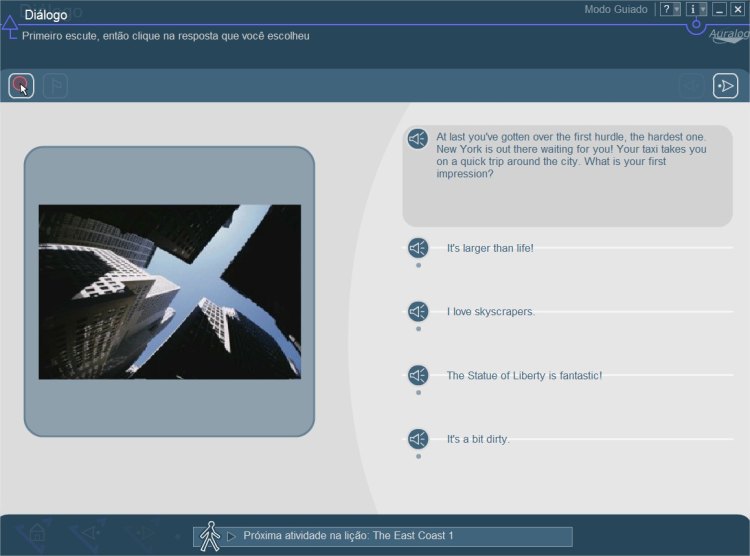Open the info "i" dropdown
Screen dimensions: 750x556
tap(696, 9)
